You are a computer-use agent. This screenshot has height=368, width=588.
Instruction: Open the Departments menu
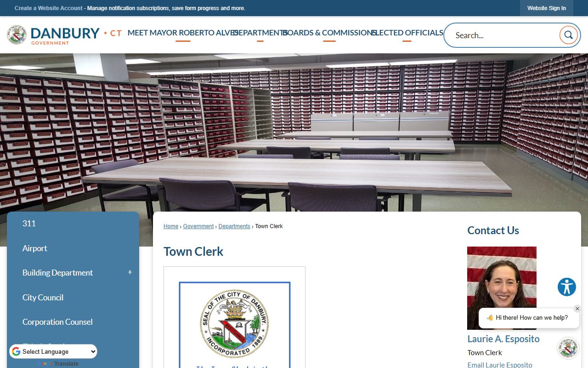[260, 33]
